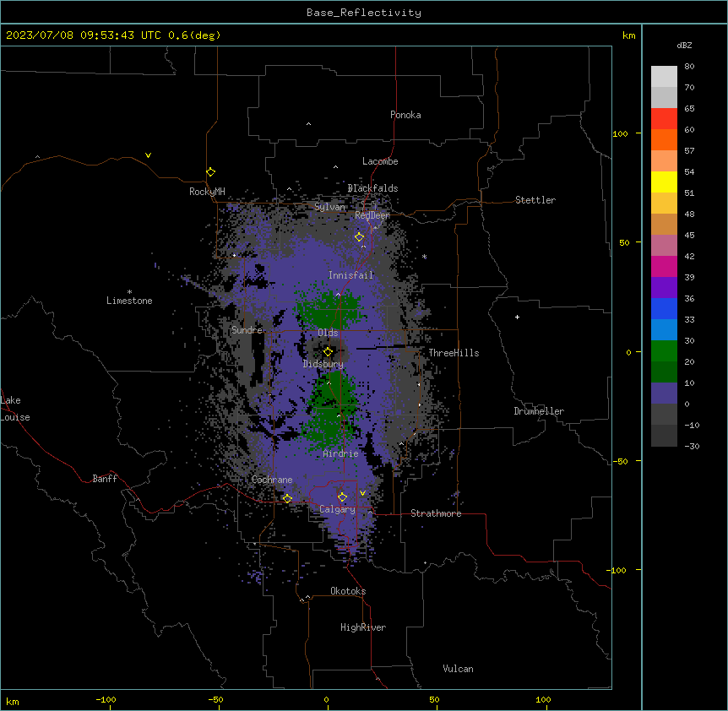Click the RedDeer city label

tap(372, 215)
